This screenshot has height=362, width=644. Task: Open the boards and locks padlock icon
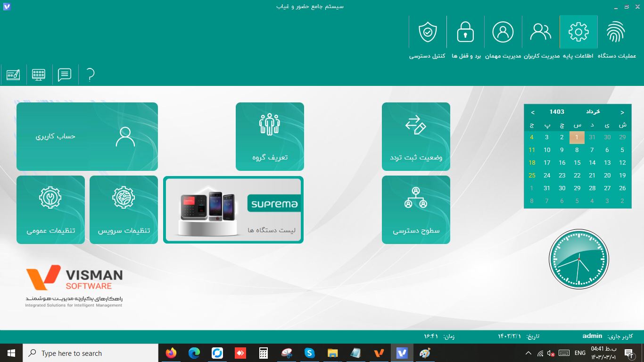pyautogui.click(x=465, y=38)
